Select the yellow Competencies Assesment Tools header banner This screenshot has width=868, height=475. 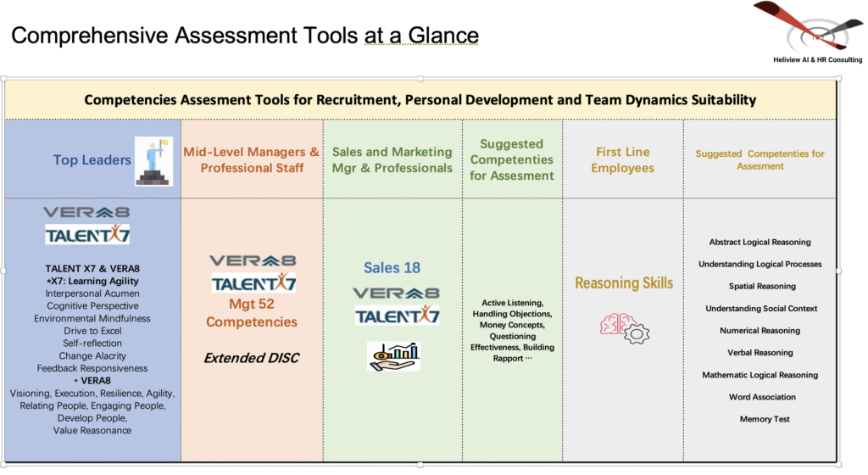(x=420, y=100)
